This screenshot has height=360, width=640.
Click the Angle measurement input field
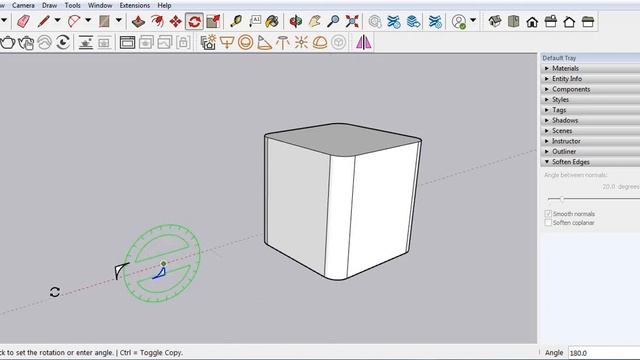click(604, 353)
